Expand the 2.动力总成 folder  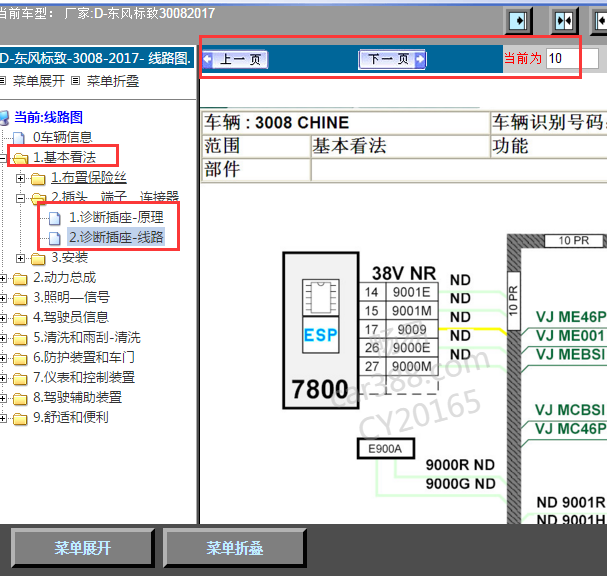(3, 278)
